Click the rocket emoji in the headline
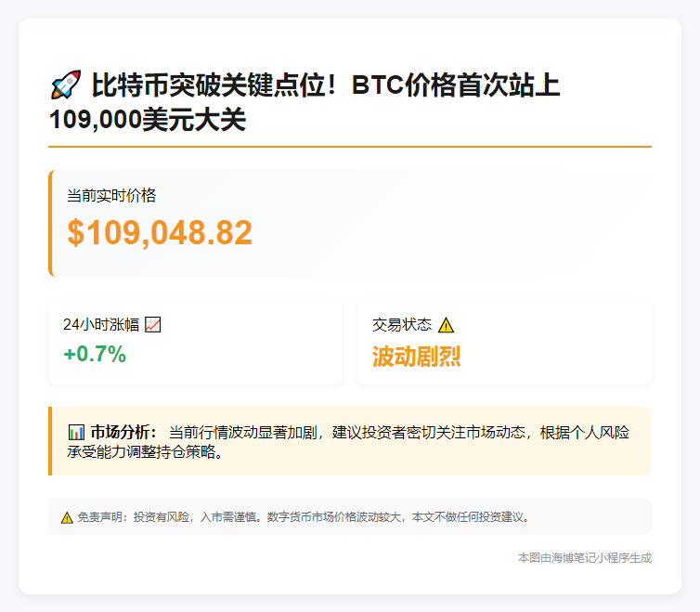Image resolution: width=700 pixels, height=612 pixels. [66, 85]
